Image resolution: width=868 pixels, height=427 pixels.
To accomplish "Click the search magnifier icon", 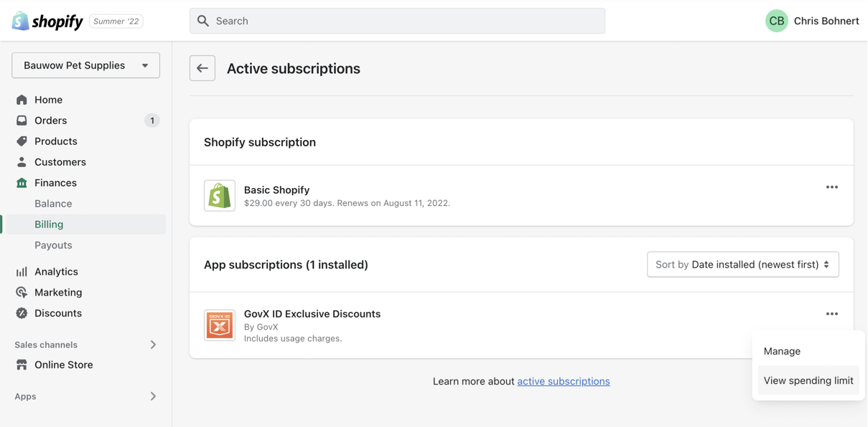I will coord(203,21).
